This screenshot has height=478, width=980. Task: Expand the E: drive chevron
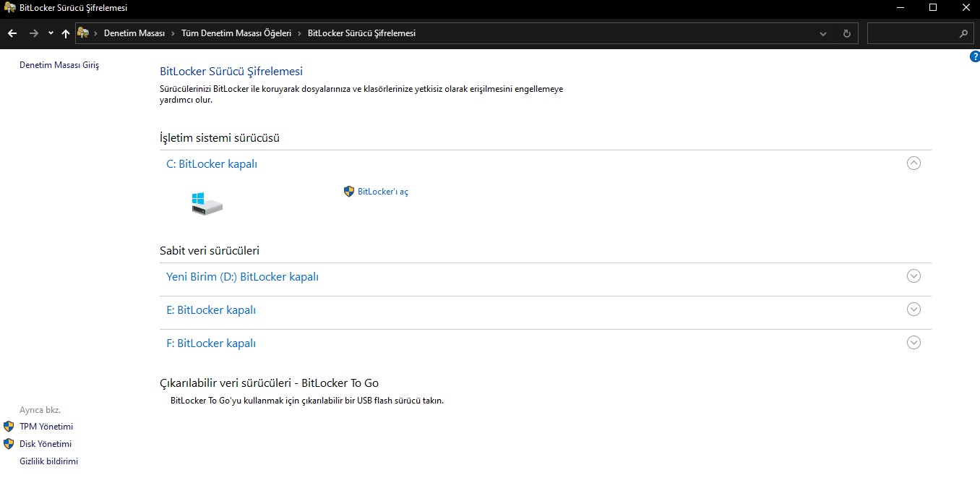914,310
